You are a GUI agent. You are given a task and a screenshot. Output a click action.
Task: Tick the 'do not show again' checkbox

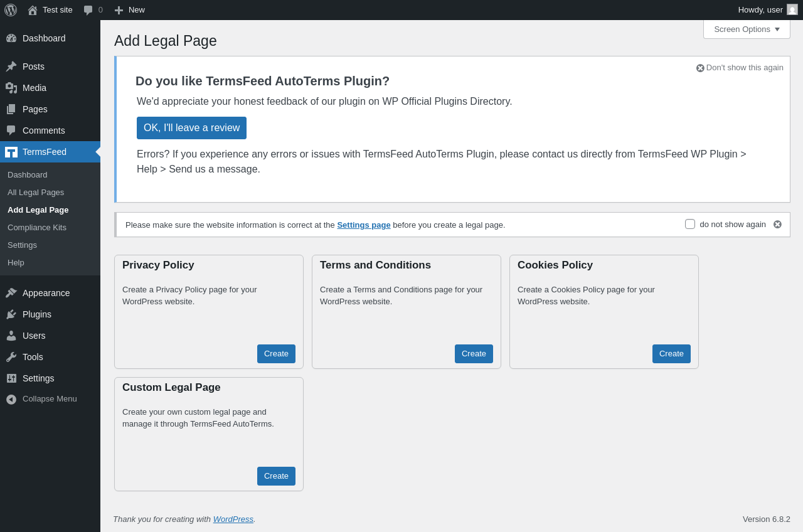click(690, 224)
